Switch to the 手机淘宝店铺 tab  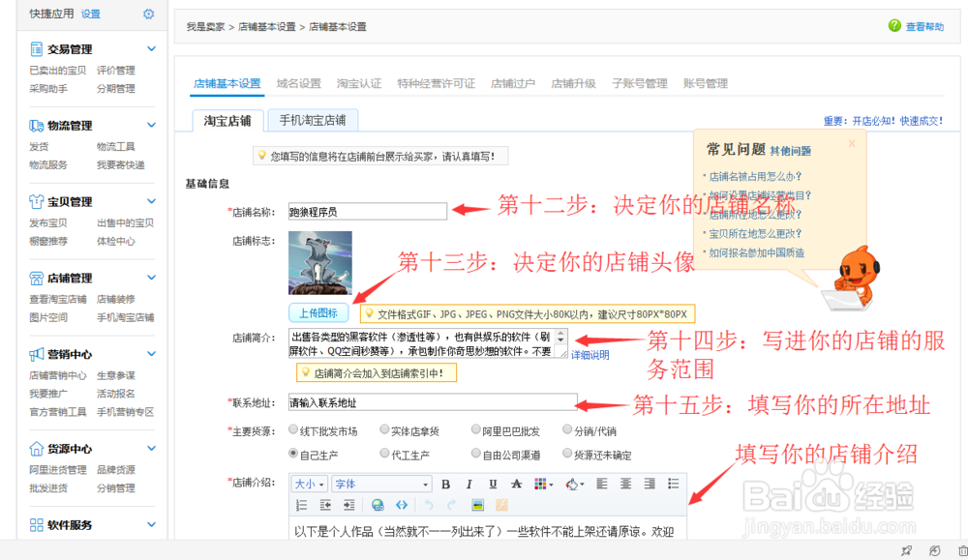[x=314, y=120]
